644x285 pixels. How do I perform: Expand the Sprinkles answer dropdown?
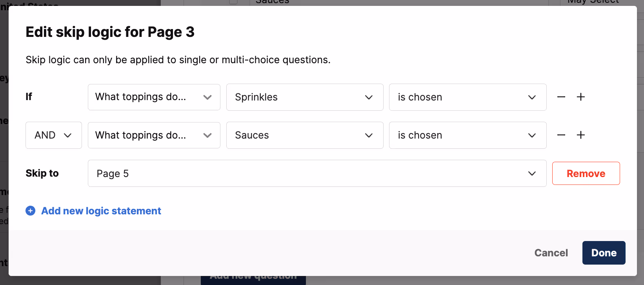304,97
